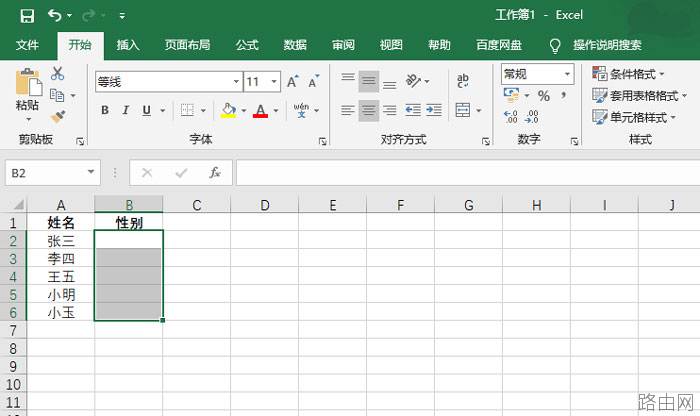Apply the red font color
Screen dimensions: 700x416
coord(260,110)
